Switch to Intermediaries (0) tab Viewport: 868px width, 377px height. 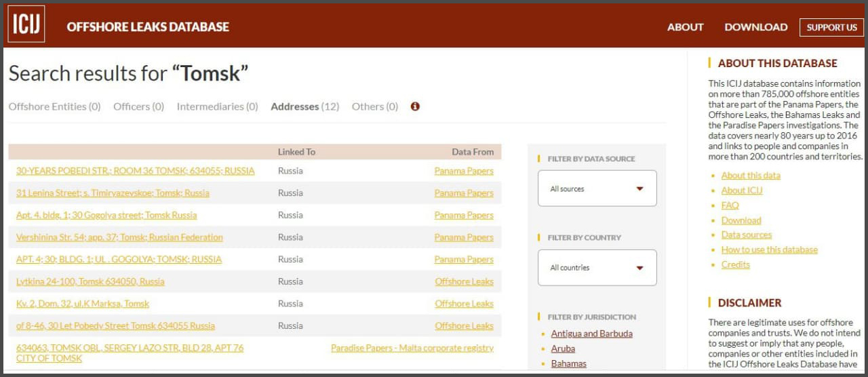click(x=217, y=106)
